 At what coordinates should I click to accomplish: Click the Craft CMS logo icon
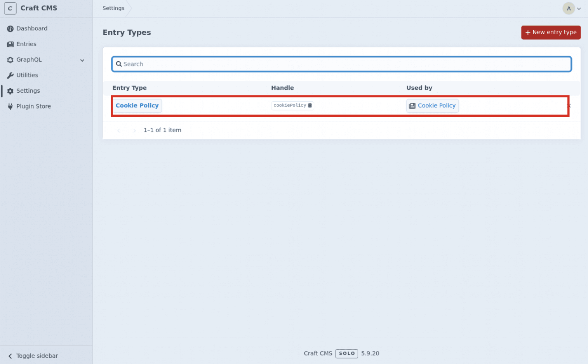10,8
